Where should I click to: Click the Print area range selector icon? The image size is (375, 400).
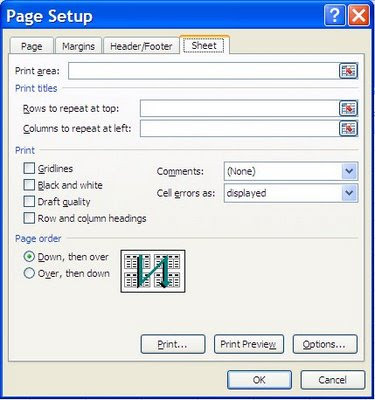348,71
